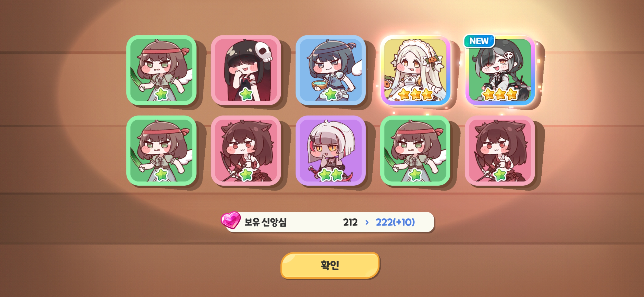Click the three gold stars on maid card

(x=415, y=94)
